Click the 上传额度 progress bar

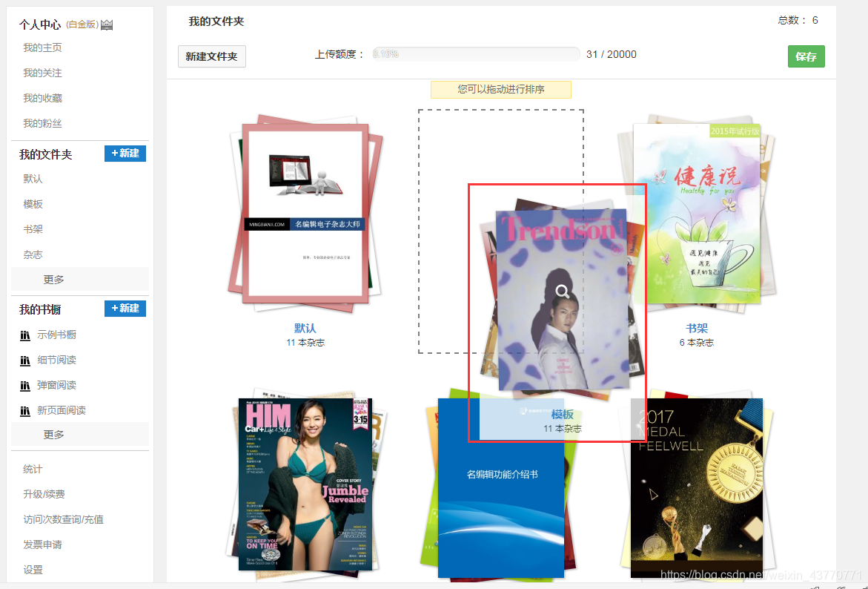[x=476, y=54]
